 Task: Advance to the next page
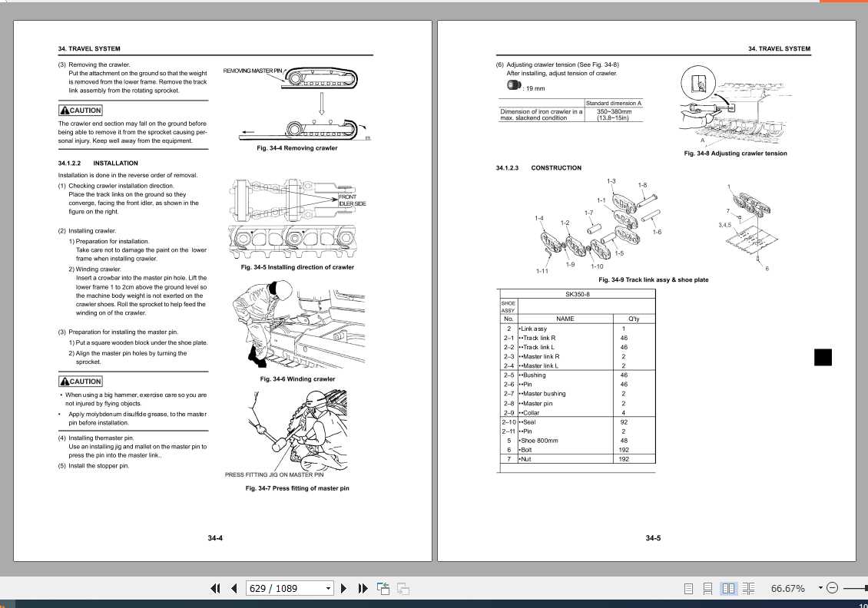(x=343, y=589)
